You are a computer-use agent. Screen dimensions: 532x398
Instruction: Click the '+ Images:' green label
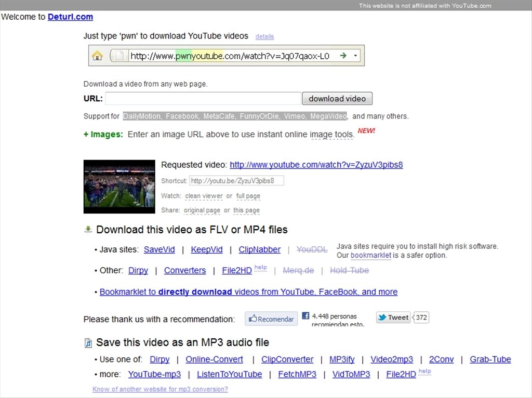click(x=103, y=135)
